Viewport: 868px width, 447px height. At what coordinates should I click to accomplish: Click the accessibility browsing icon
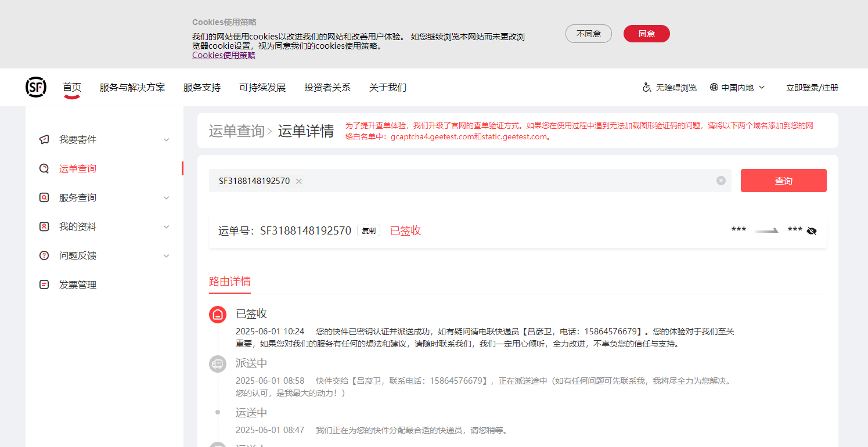(x=647, y=88)
